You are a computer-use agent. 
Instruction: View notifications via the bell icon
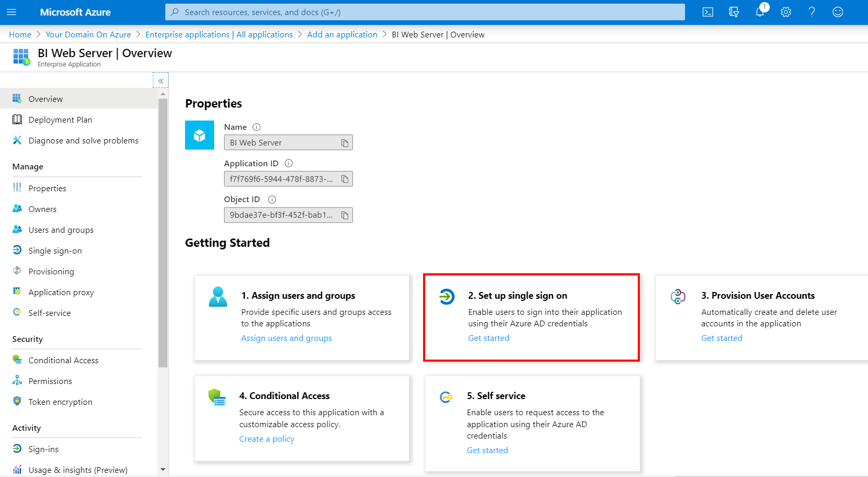(x=759, y=11)
